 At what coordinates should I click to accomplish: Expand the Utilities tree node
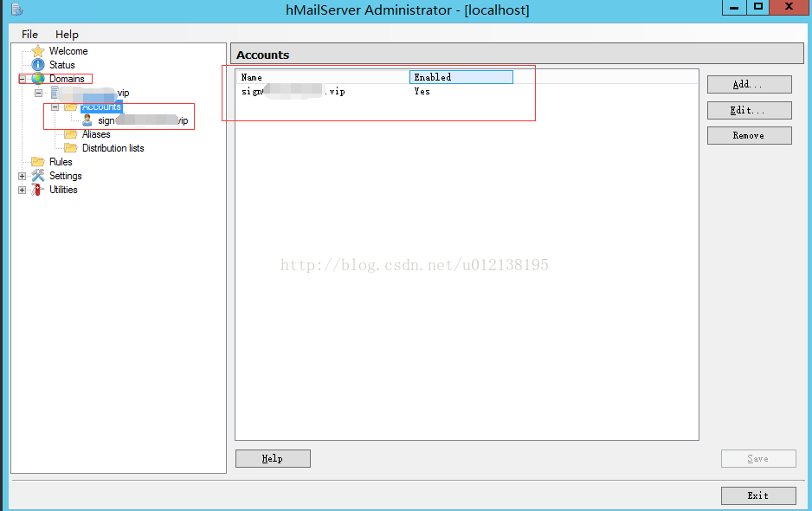tap(23, 190)
